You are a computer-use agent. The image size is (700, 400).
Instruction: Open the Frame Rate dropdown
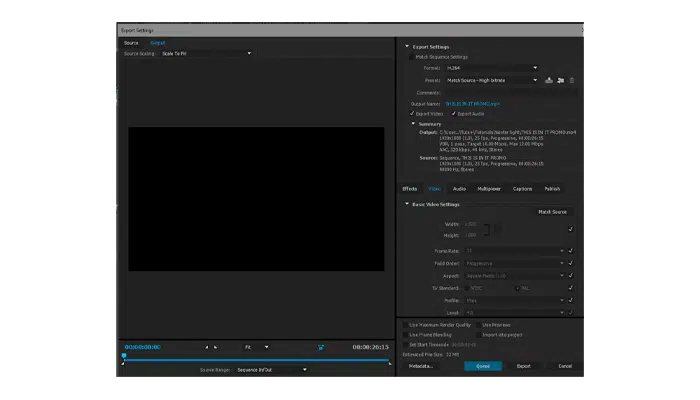515,251
